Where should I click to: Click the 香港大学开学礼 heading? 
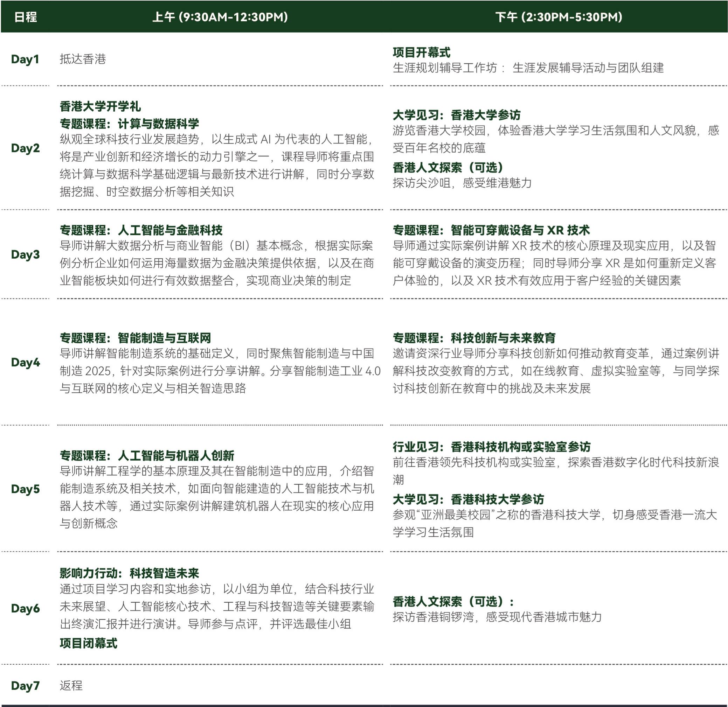pyautogui.click(x=100, y=106)
